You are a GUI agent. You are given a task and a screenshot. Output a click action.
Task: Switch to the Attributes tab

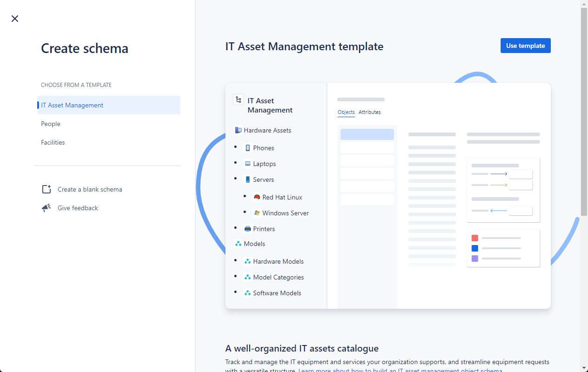(370, 112)
